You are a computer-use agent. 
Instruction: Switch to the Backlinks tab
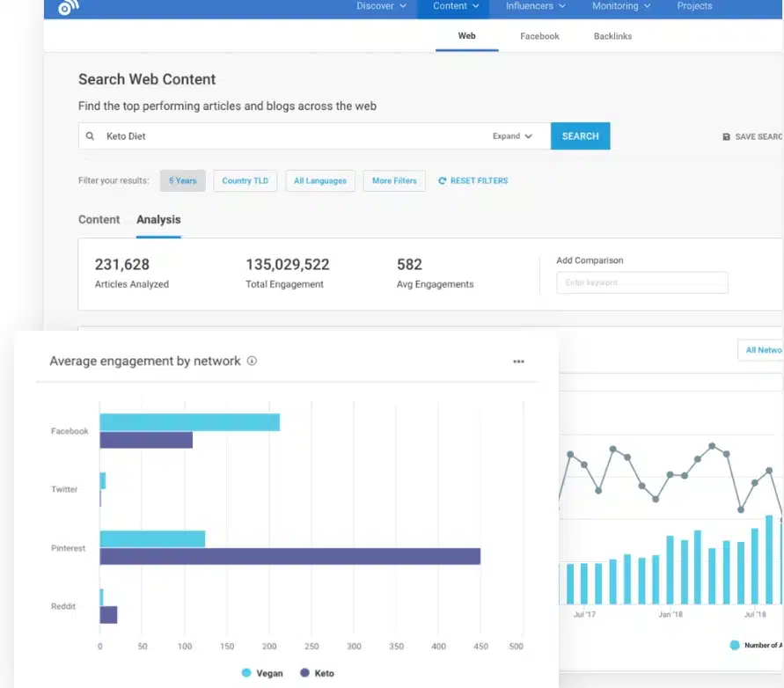612,36
